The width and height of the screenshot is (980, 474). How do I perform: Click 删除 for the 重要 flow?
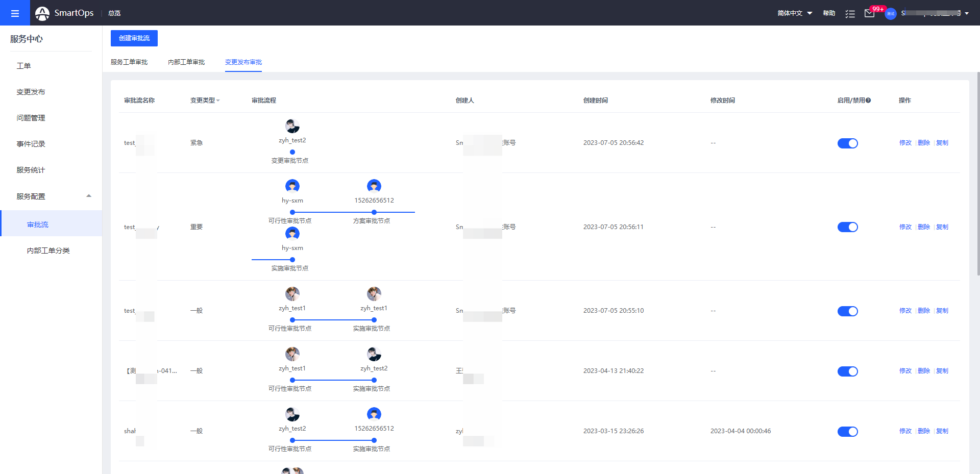[924, 227]
